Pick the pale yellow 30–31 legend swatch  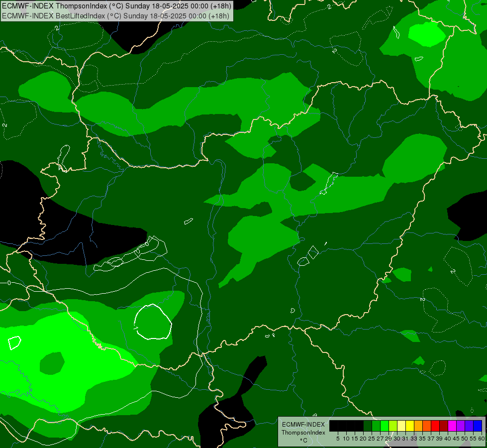pyautogui.click(x=401, y=426)
